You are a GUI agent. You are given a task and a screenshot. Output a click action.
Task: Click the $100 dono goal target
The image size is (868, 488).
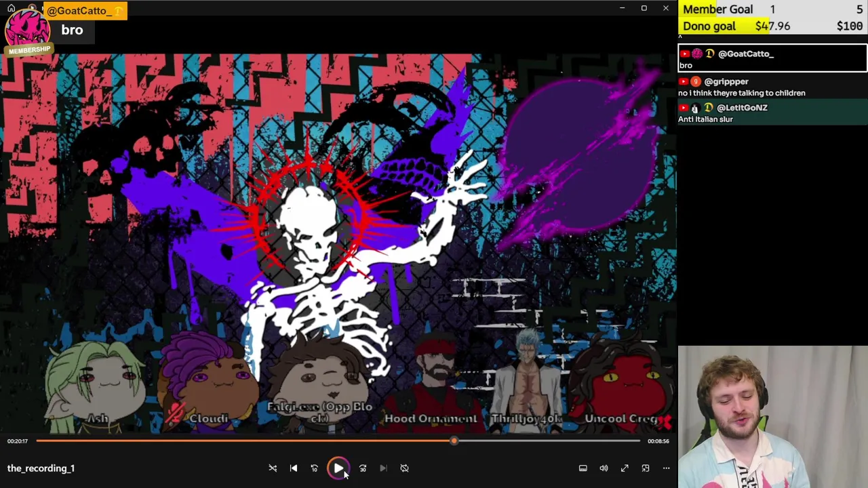tap(849, 26)
